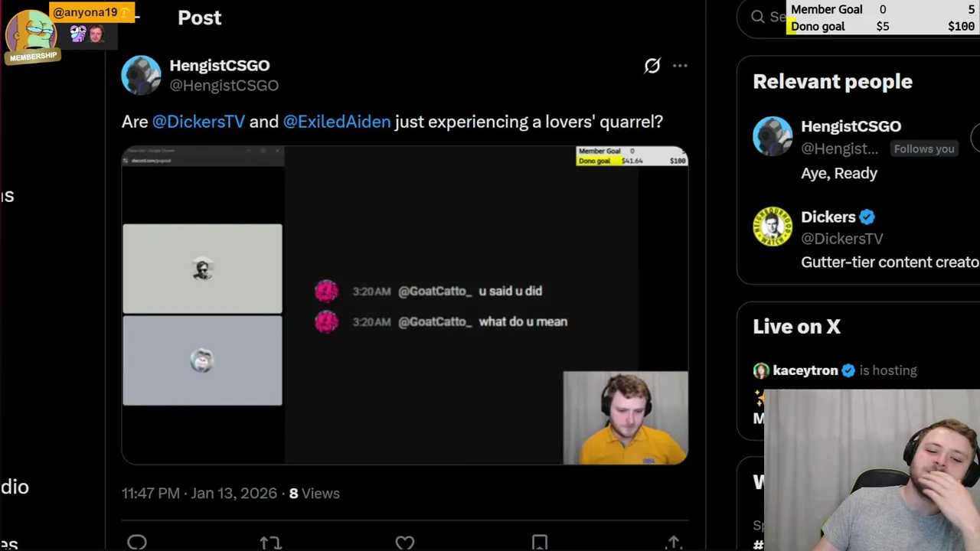Viewport: 980px width, 551px height.
Task: Bookmark the post with the bookmark icon
Action: (x=540, y=543)
